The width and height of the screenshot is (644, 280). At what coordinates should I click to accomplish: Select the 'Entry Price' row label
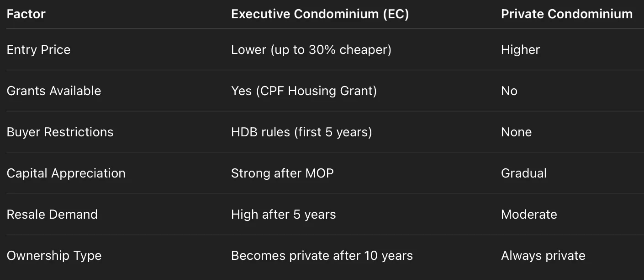coord(39,49)
